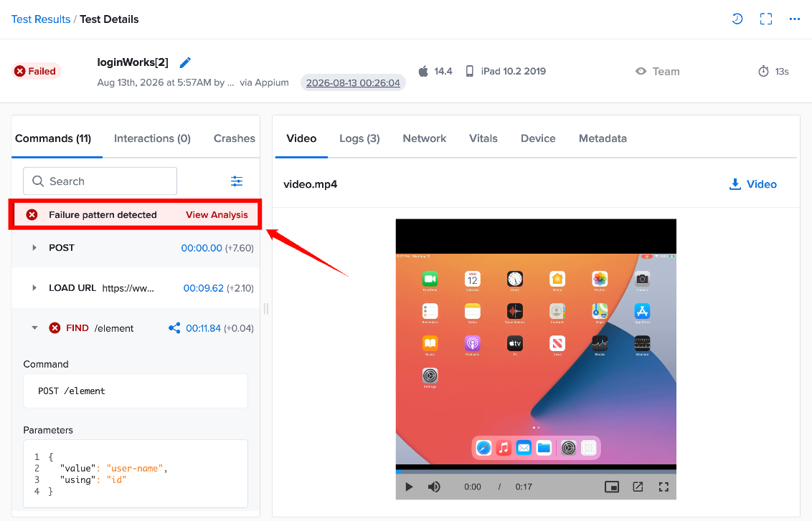Image resolution: width=812 pixels, height=521 pixels.
Task: Click the Apple OS version icon
Action: click(x=424, y=71)
